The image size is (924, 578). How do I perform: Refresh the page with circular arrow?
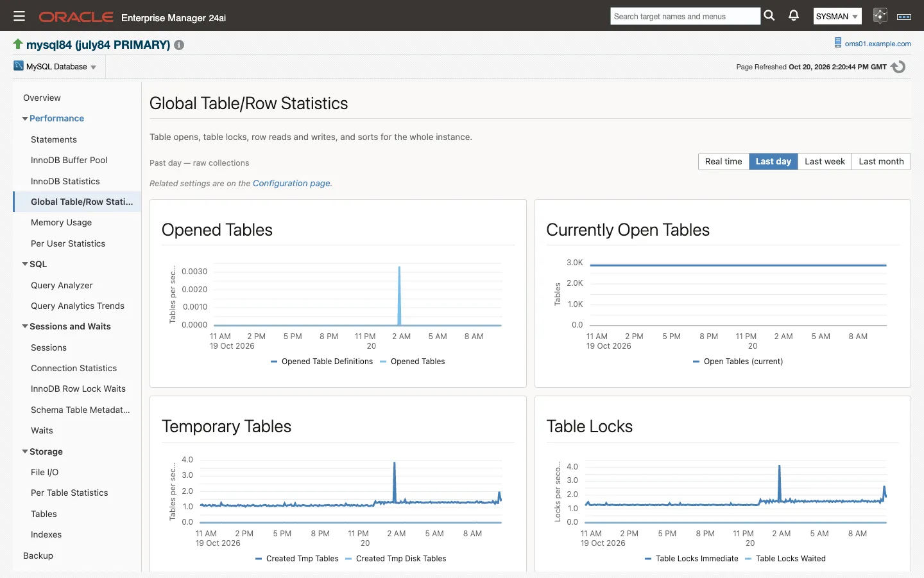pyautogui.click(x=898, y=67)
